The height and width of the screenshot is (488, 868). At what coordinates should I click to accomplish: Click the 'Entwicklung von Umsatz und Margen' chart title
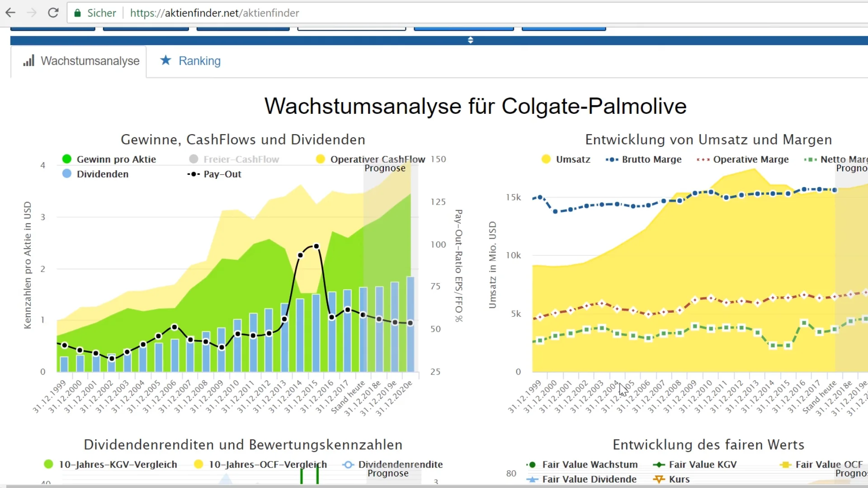tap(708, 140)
